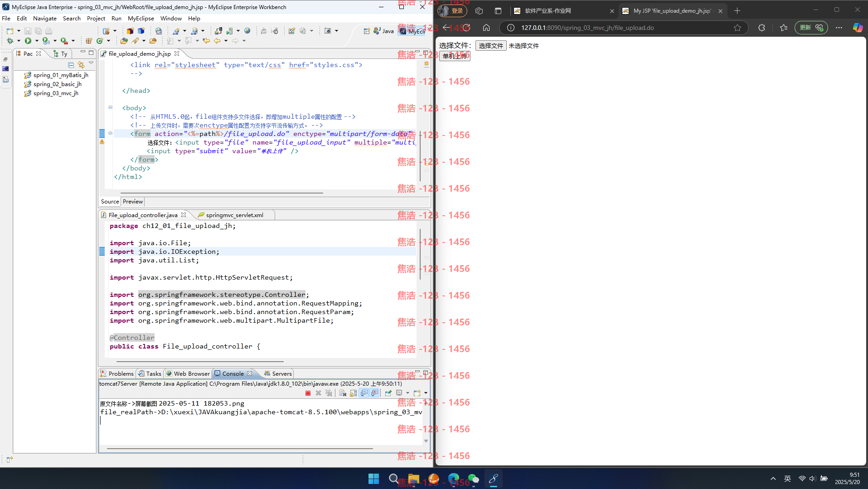This screenshot has width=868, height=489.
Task: Click the New Java Class icon
Action: click(100, 41)
